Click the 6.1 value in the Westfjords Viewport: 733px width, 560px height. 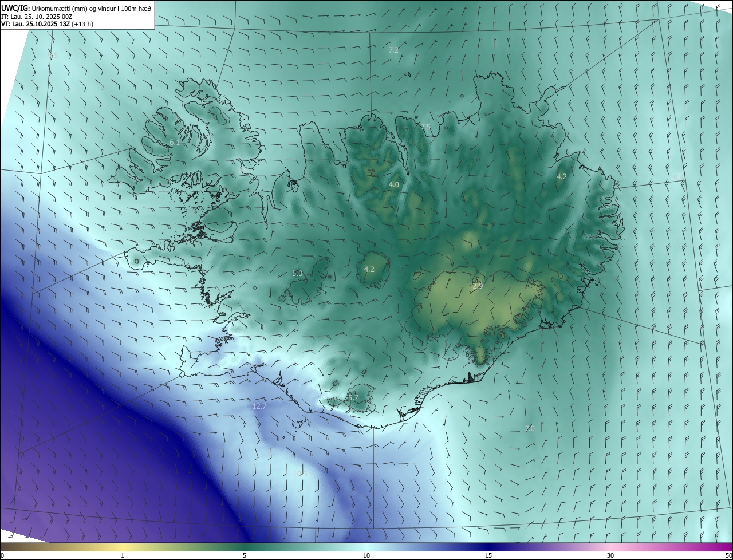pos(175,142)
